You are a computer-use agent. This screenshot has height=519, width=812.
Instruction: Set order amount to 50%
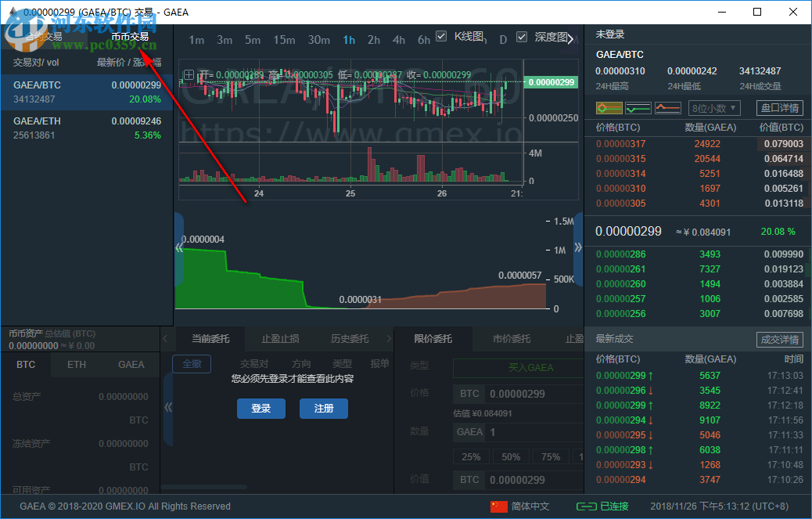click(511, 456)
